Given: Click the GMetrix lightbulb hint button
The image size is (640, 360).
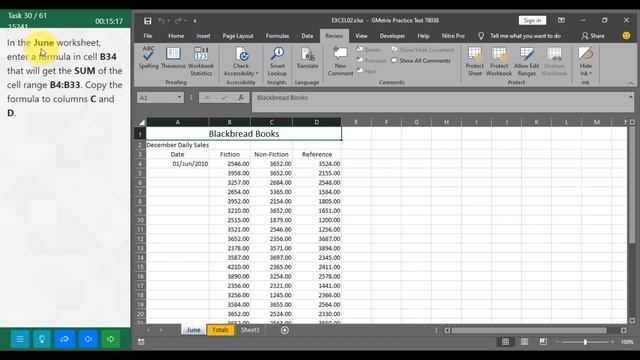Looking at the screenshot, I should pos(42,339).
